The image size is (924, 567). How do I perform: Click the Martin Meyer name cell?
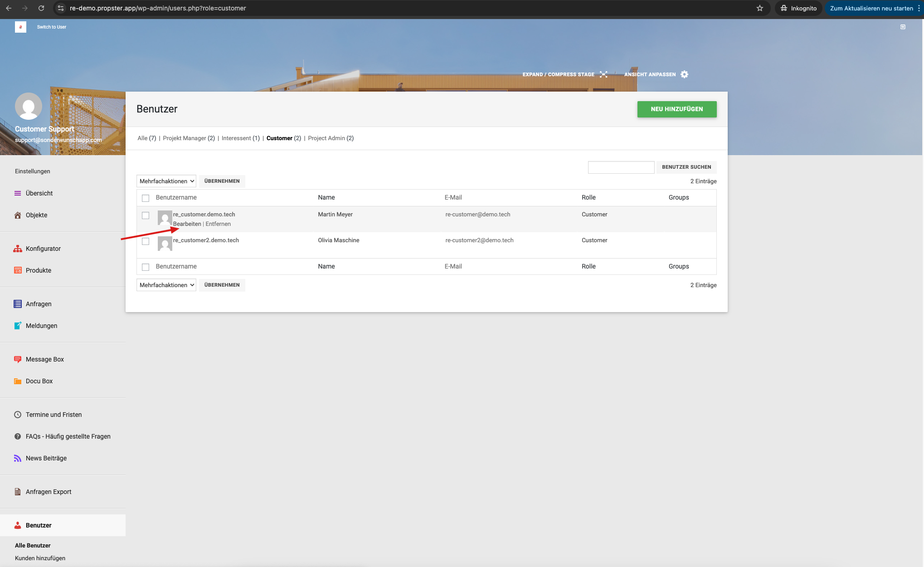click(x=336, y=215)
